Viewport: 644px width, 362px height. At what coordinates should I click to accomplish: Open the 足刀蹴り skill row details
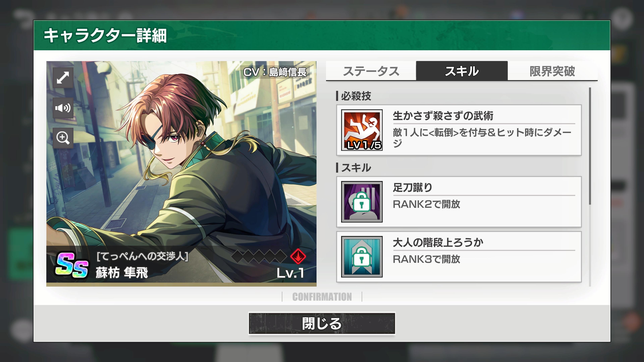(x=459, y=202)
